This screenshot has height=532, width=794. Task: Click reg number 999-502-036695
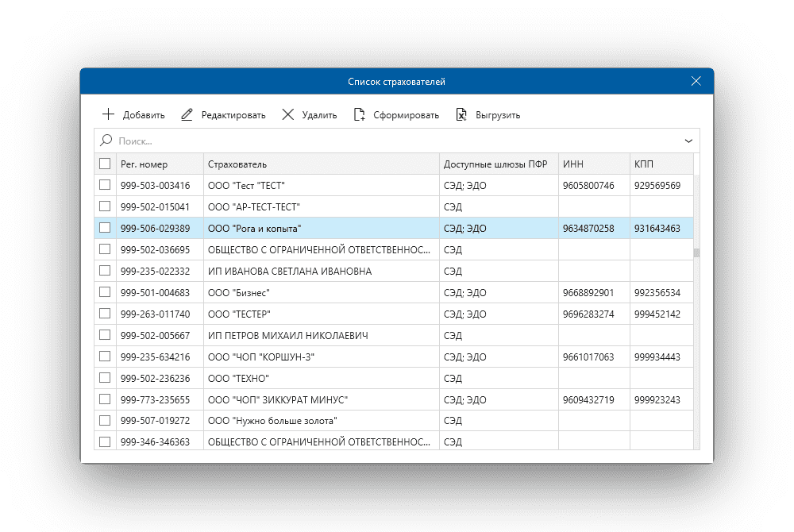(155, 250)
